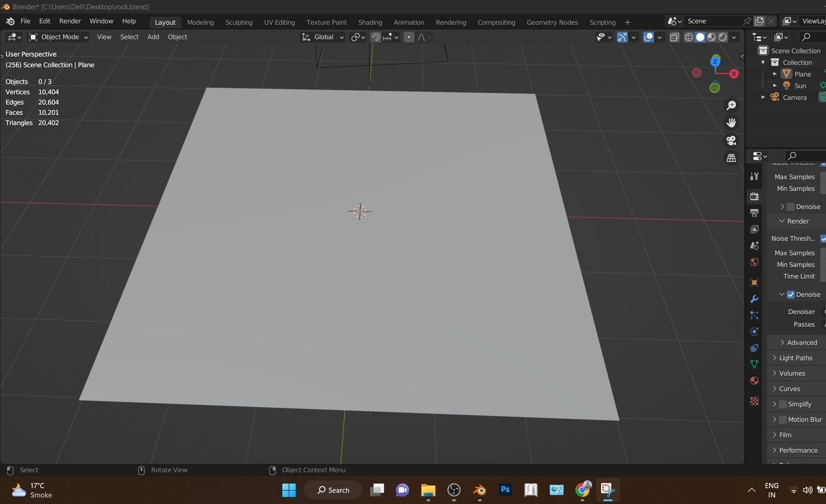Image resolution: width=826 pixels, height=504 pixels.
Task: Click the Camera view button in viewport gizmos
Action: click(731, 140)
